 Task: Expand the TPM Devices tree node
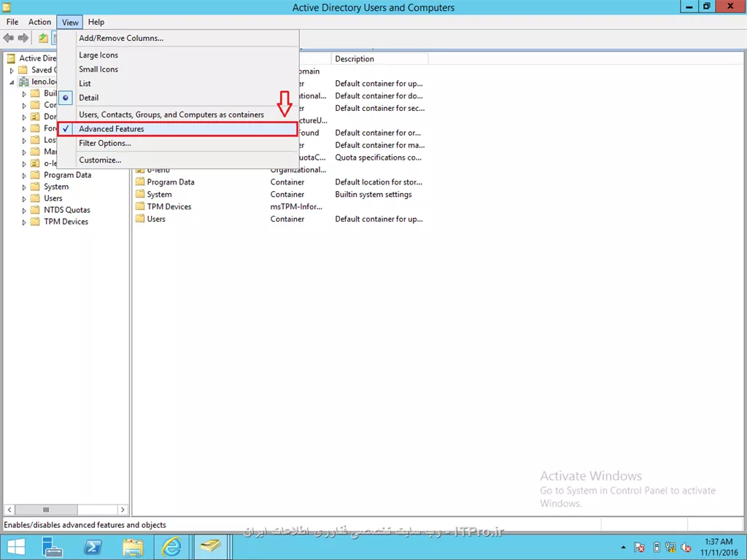[24, 222]
